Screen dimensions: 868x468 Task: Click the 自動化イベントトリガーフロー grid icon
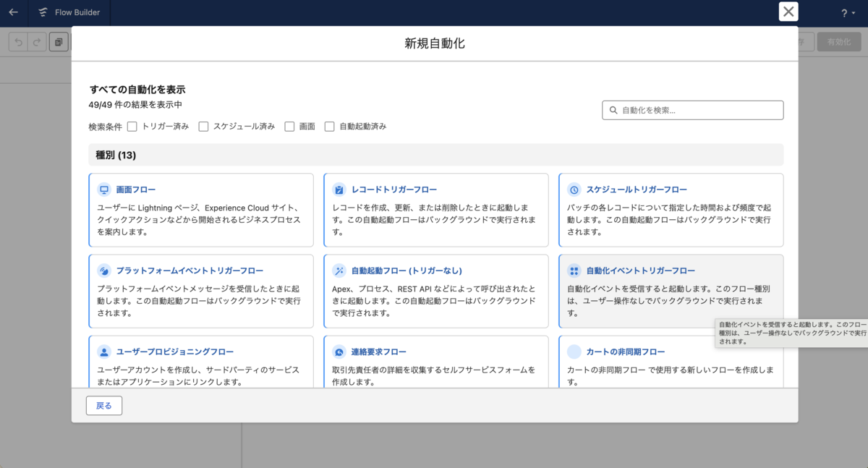pos(574,271)
